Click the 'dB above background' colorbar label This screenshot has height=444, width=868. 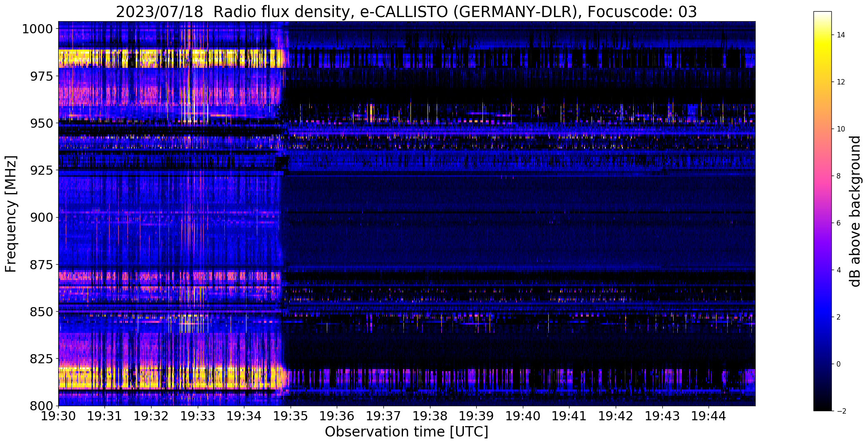pyautogui.click(x=855, y=211)
